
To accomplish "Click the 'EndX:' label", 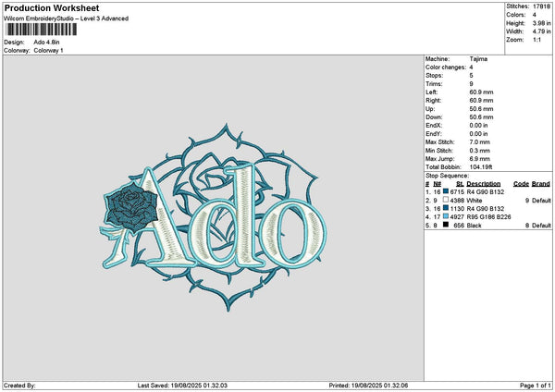I will click(434, 126).
